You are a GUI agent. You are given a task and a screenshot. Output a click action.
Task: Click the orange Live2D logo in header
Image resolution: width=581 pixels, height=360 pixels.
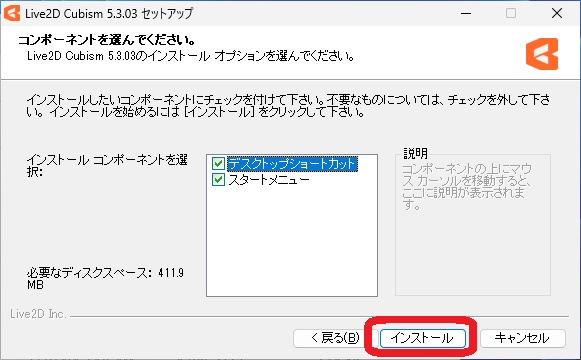pyautogui.click(x=542, y=54)
